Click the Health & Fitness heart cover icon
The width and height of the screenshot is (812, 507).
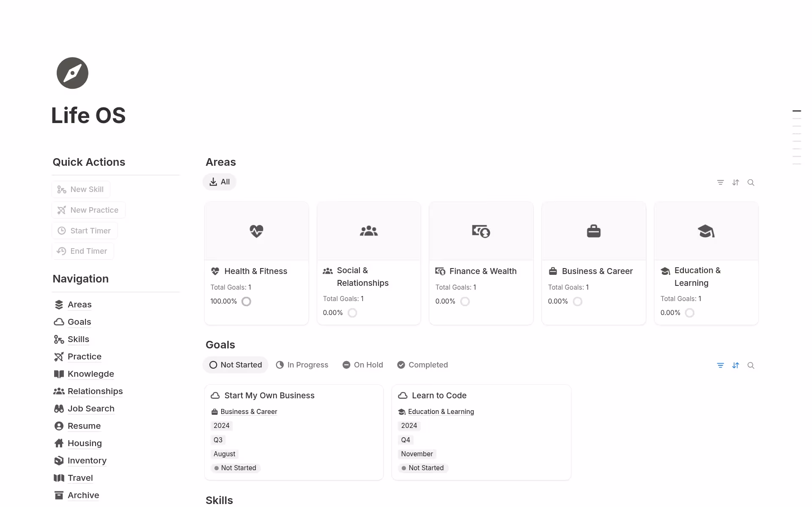pos(256,231)
